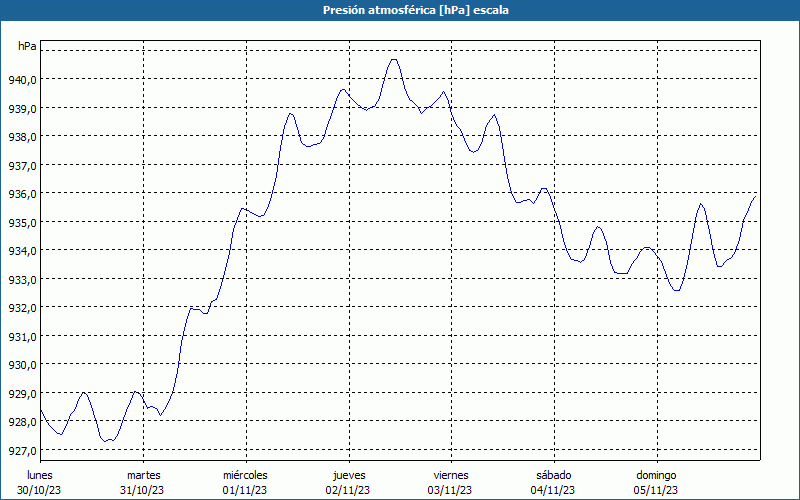Select the 927,0 axis value

pos(22,451)
